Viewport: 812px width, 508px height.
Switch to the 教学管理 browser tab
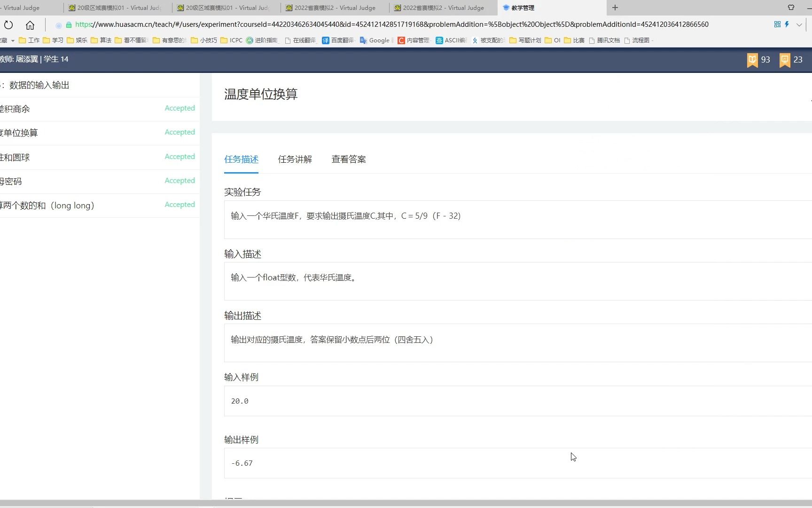(x=552, y=8)
